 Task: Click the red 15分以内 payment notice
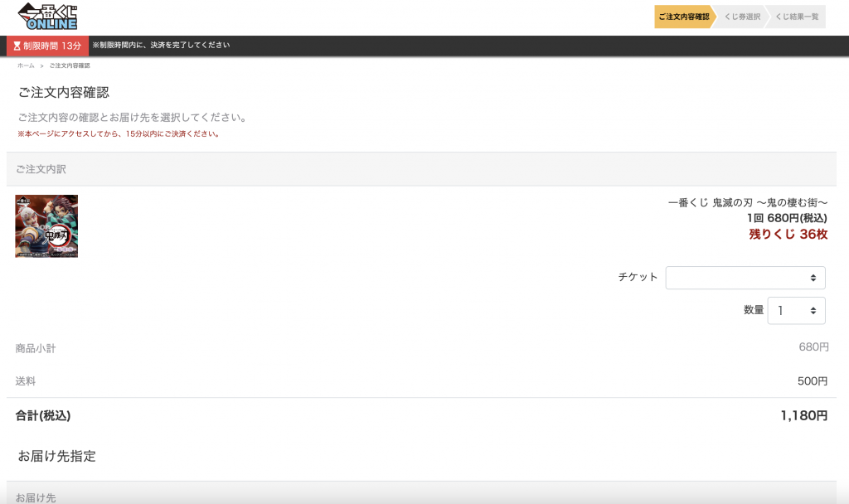click(x=119, y=133)
